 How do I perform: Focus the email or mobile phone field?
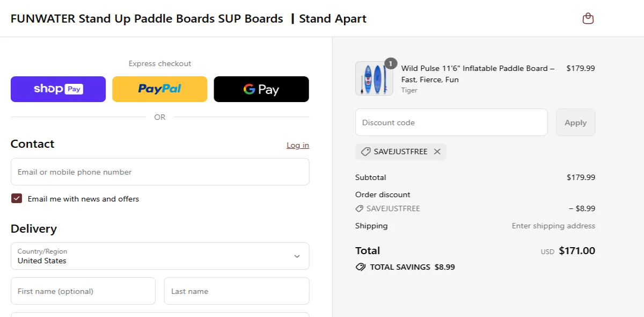click(160, 171)
